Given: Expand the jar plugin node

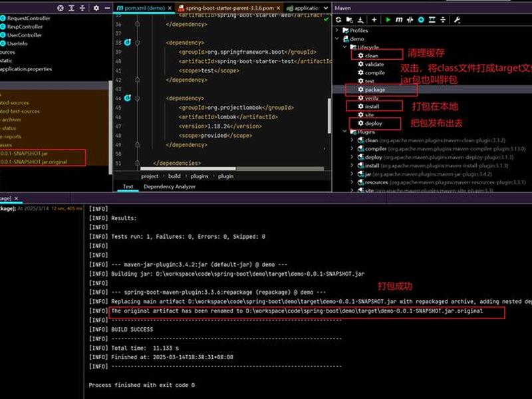Looking at the screenshot, I should (x=352, y=174).
